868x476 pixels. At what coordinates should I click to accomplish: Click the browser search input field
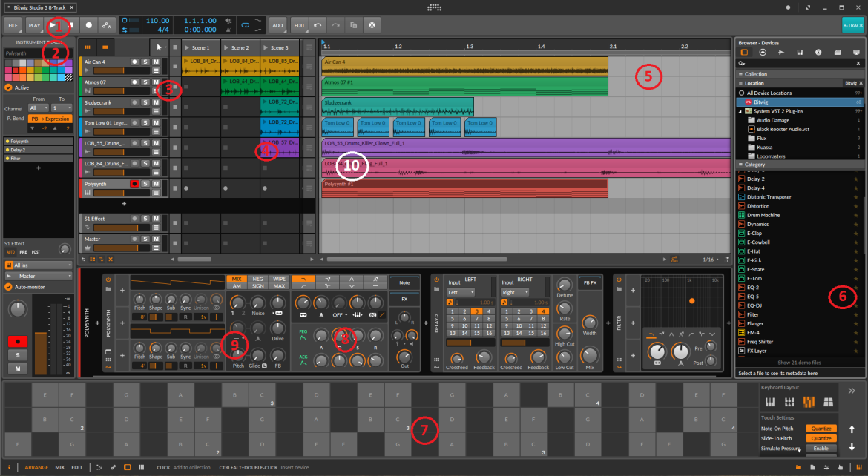[x=800, y=64]
